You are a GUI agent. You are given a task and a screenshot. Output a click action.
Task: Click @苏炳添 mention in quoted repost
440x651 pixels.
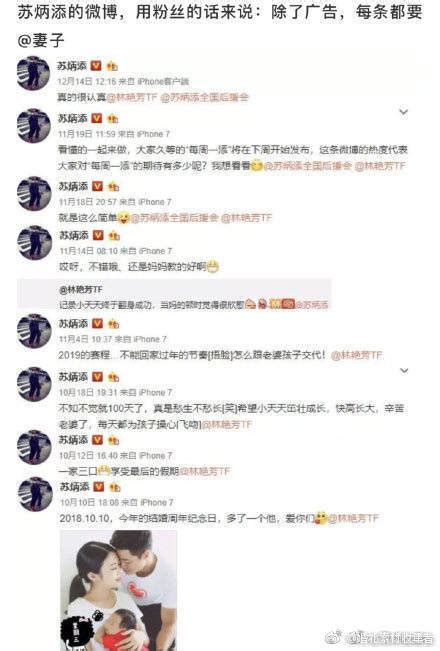pyautogui.click(x=312, y=305)
